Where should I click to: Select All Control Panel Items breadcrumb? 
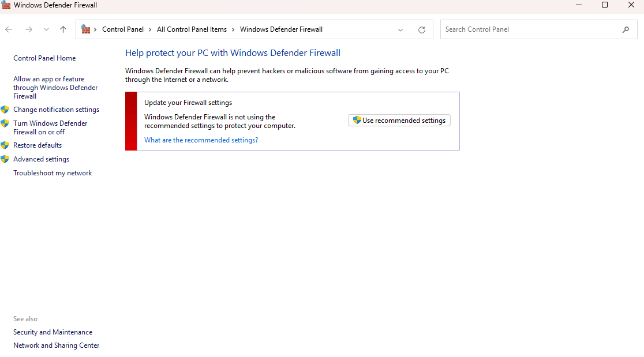point(192,29)
